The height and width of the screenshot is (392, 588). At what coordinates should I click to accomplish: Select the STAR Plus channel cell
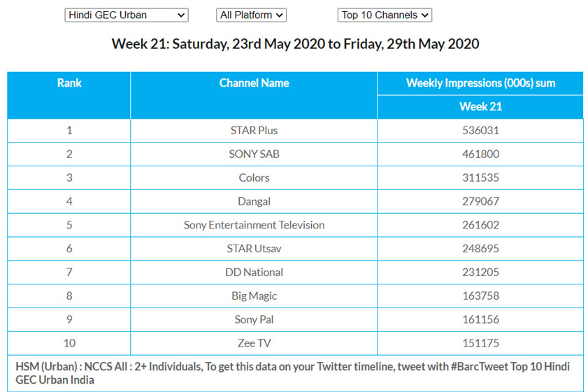pyautogui.click(x=254, y=131)
